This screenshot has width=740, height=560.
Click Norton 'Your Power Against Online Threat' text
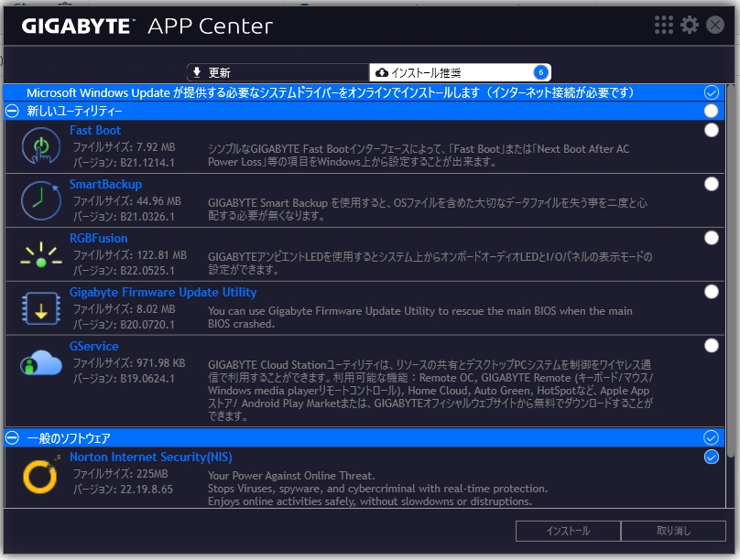[291, 476]
